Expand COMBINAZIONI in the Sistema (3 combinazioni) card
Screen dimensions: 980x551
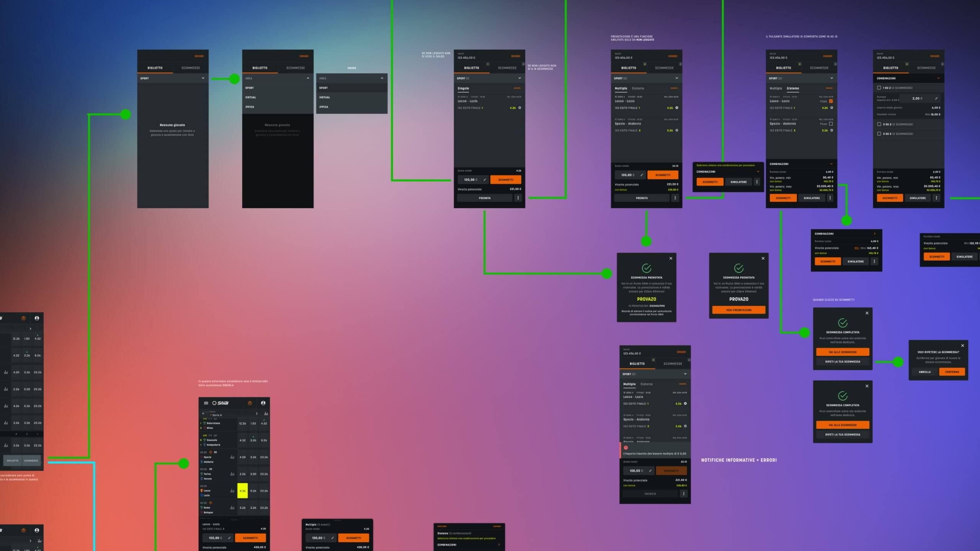click(498, 544)
